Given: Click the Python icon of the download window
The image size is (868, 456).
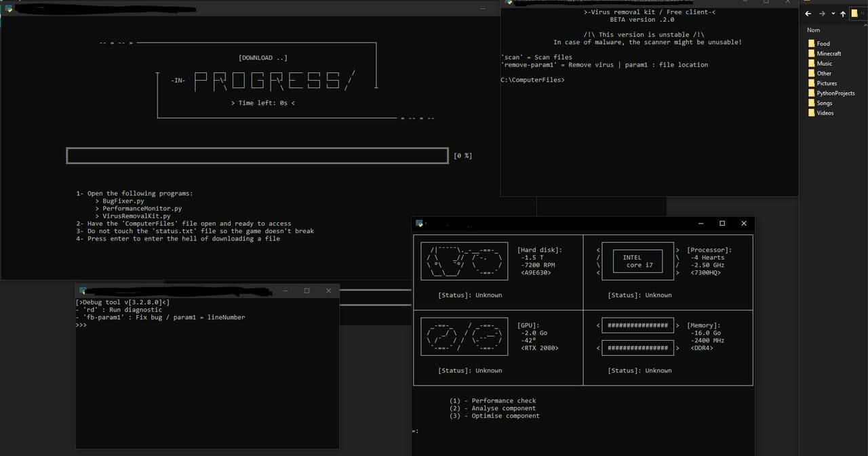Looking at the screenshot, I should coord(9,9).
